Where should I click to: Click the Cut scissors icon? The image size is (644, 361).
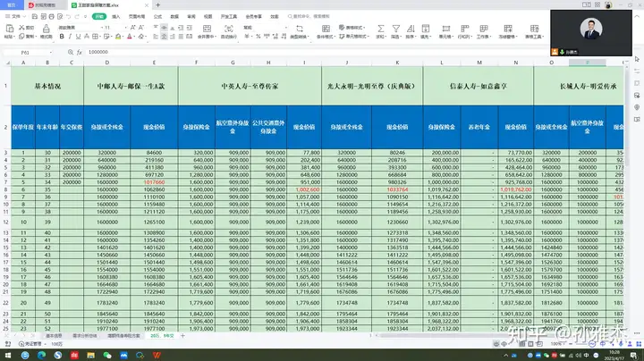[21, 28]
